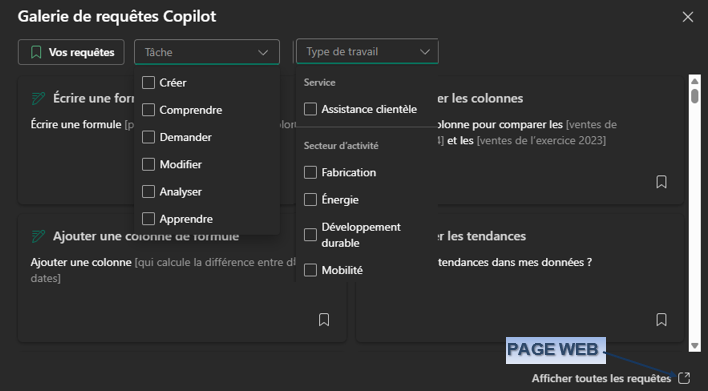Check the Mobilité checkbox
The height and width of the screenshot is (391, 708).
click(310, 270)
